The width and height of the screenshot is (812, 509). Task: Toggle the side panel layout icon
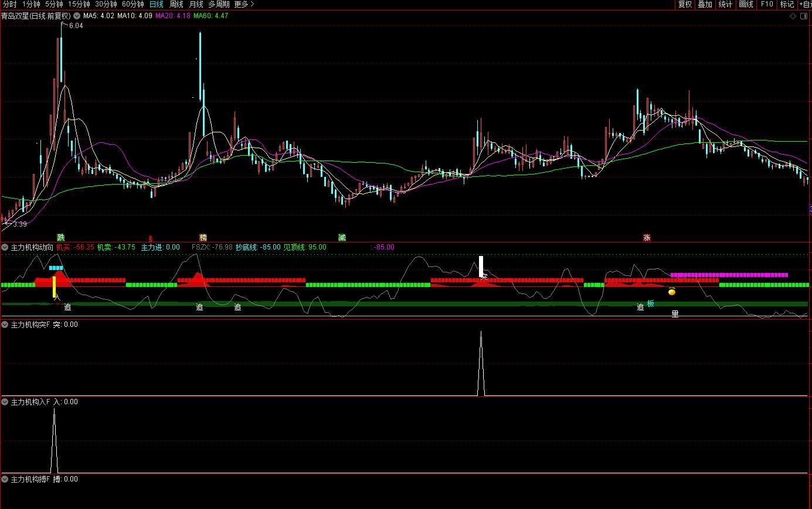[803, 16]
